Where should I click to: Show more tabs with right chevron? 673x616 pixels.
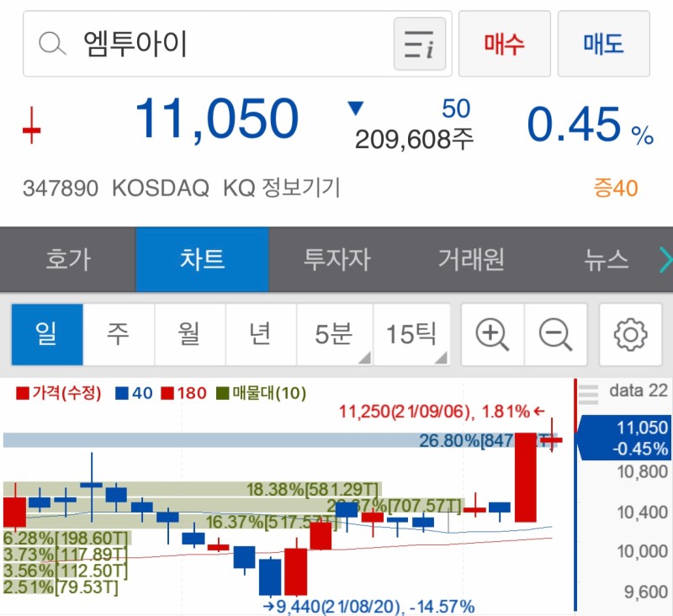(x=665, y=259)
